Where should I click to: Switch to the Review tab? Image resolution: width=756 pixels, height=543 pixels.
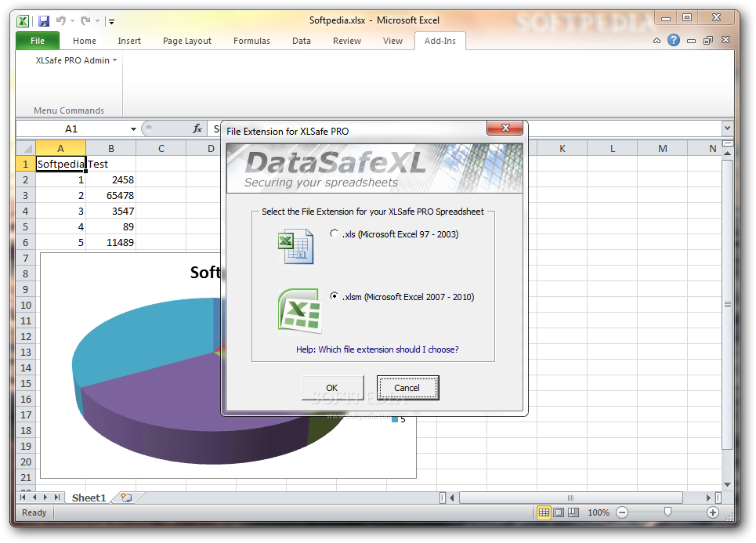[x=346, y=41]
